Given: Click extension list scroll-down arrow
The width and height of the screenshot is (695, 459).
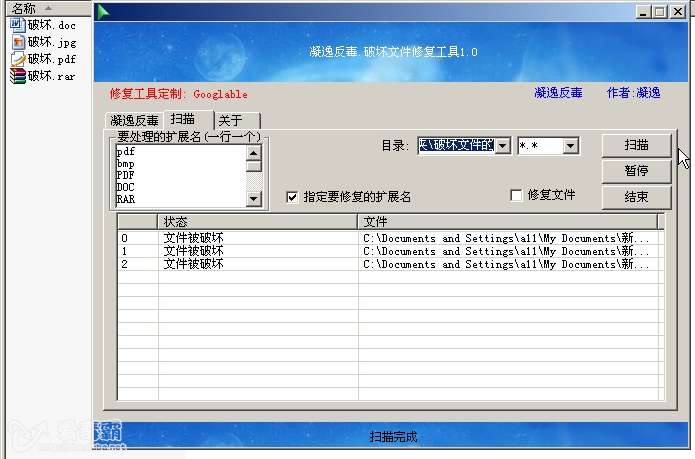Looking at the screenshot, I should point(254,198).
